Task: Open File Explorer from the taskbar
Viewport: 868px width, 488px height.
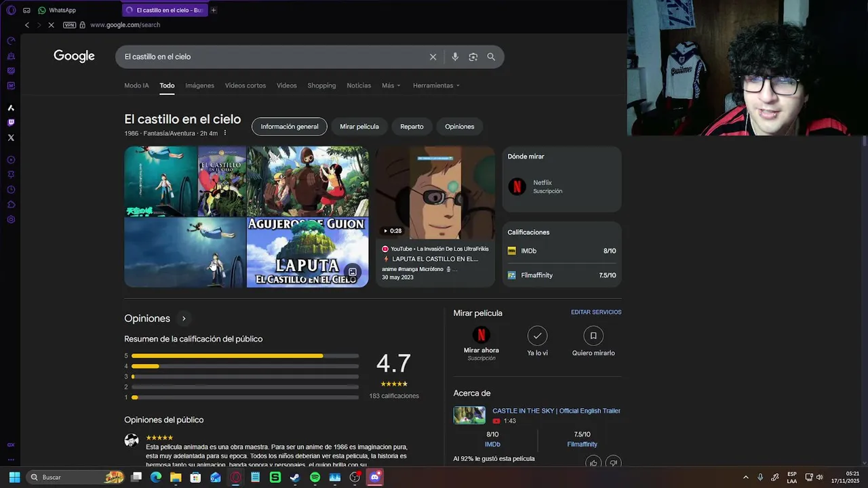Action: 176,477
